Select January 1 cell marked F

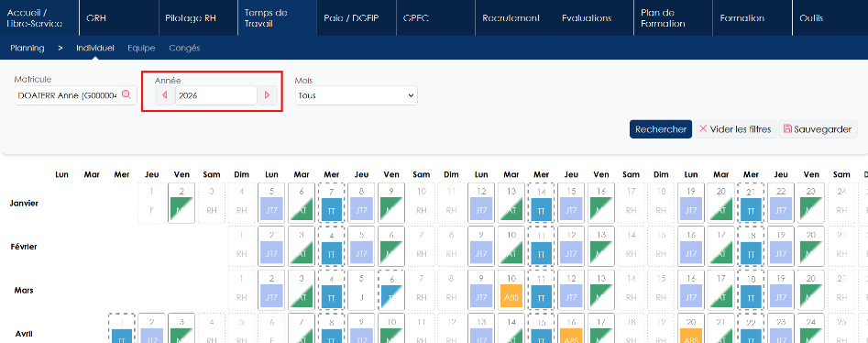(x=151, y=203)
